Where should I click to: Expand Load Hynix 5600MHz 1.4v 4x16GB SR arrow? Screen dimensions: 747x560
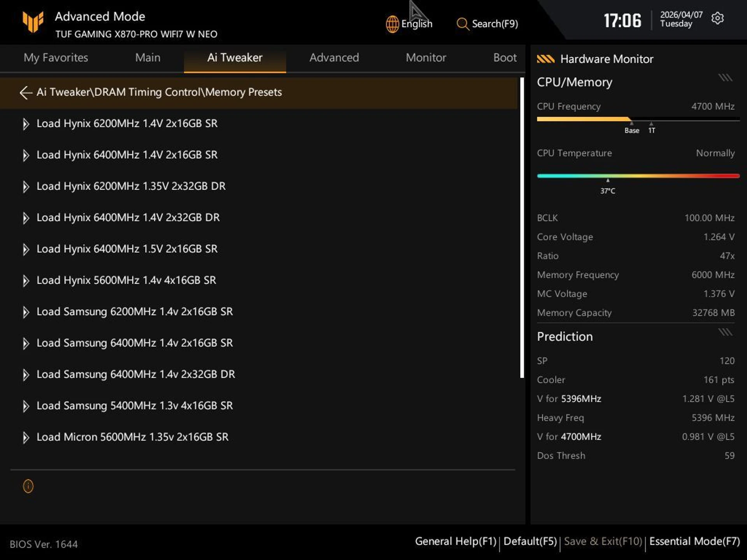26,281
